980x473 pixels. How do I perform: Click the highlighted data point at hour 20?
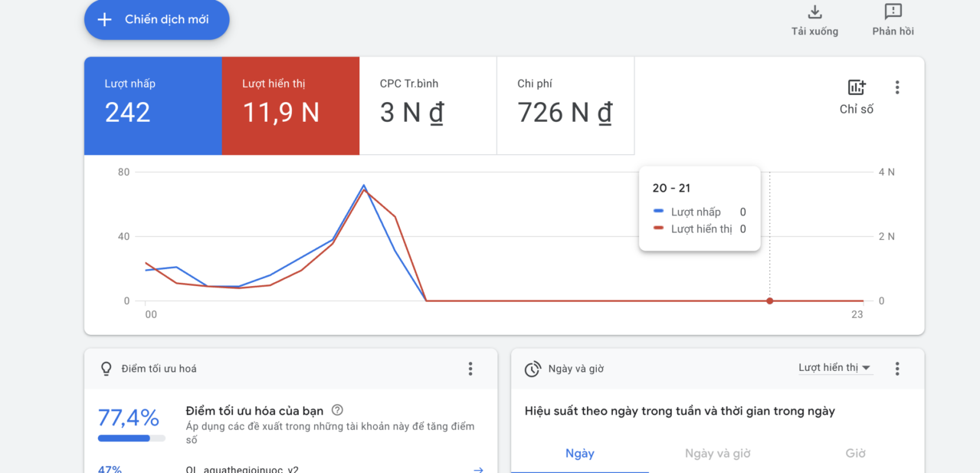769,301
